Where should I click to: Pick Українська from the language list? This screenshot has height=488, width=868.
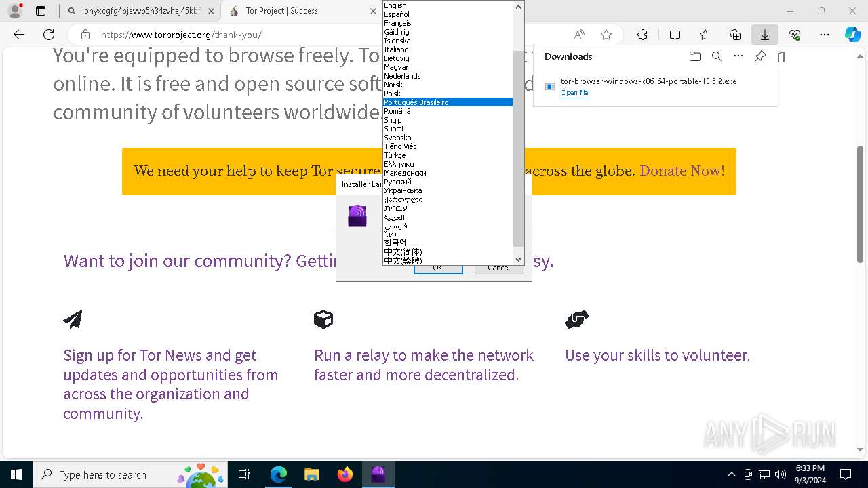[x=448, y=190]
